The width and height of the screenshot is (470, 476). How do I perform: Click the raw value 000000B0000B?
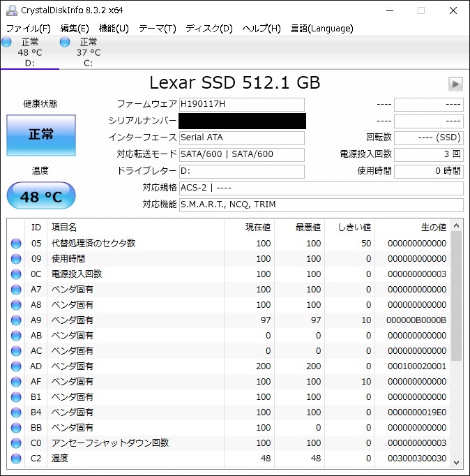416,320
